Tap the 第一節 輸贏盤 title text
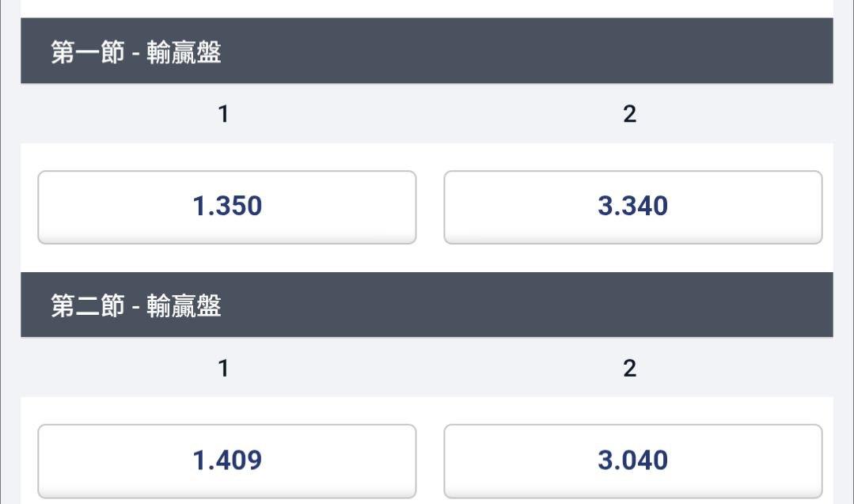The width and height of the screenshot is (854, 504). point(136,52)
